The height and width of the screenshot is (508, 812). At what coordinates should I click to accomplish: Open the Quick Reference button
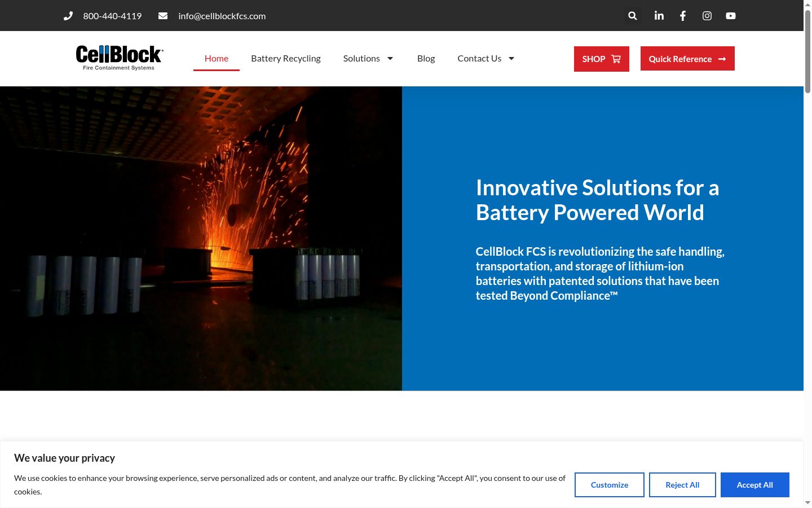[687, 59]
